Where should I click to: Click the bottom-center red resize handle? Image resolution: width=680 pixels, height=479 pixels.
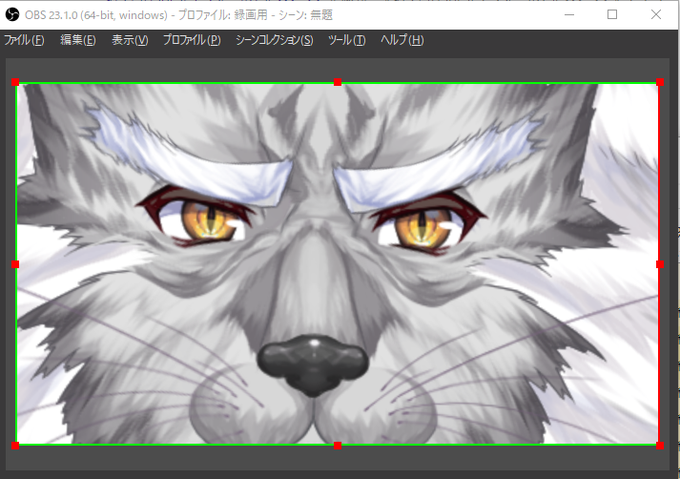coord(338,445)
